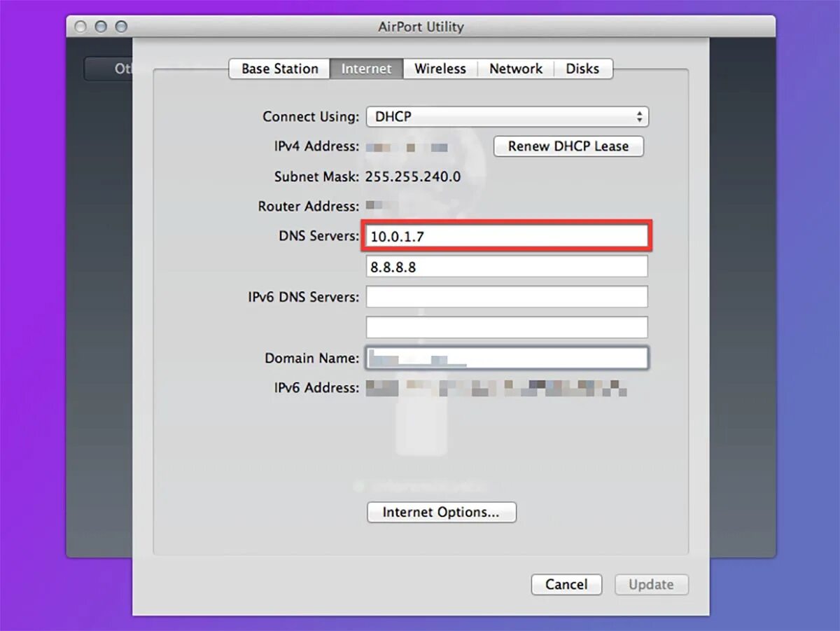
Task: Minimize the AirPort Utility window
Action: click(x=101, y=27)
